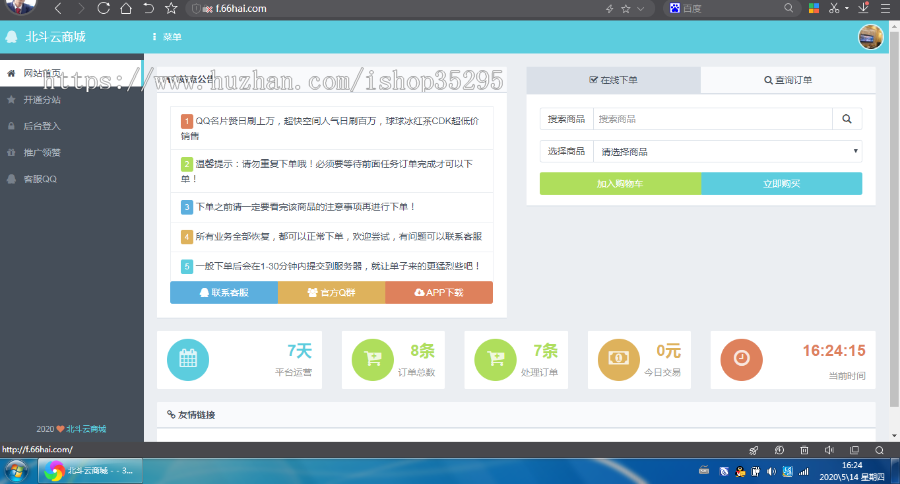Image resolution: width=900 pixels, height=484 pixels.
Task: Click the money icon for 今日交易
Action: tap(619, 359)
